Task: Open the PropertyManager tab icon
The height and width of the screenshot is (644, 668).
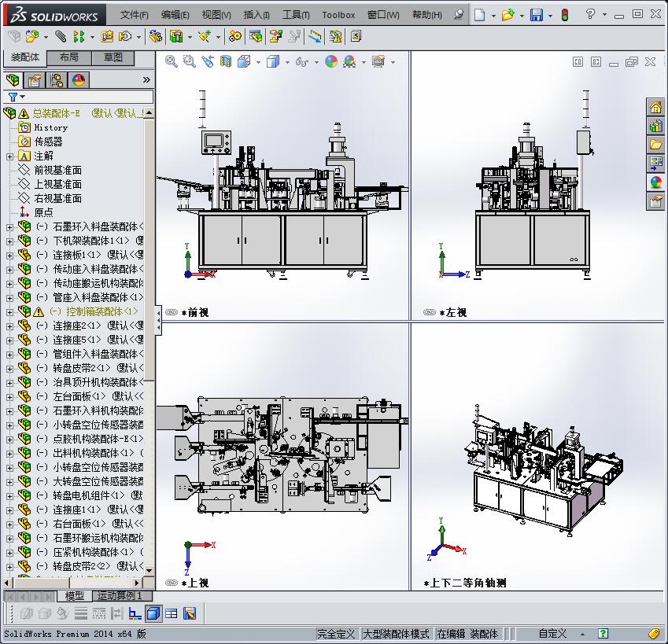Action: (35, 80)
